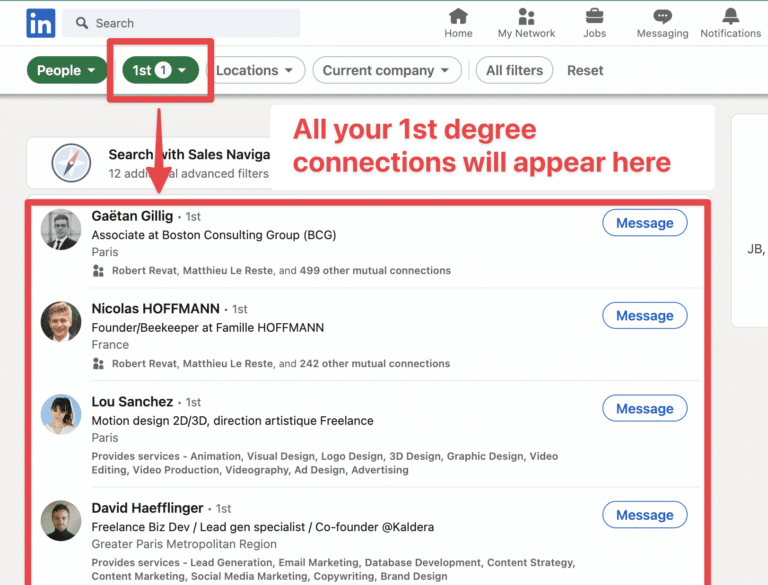Open David Haefflinger's profile photo

coord(61,521)
